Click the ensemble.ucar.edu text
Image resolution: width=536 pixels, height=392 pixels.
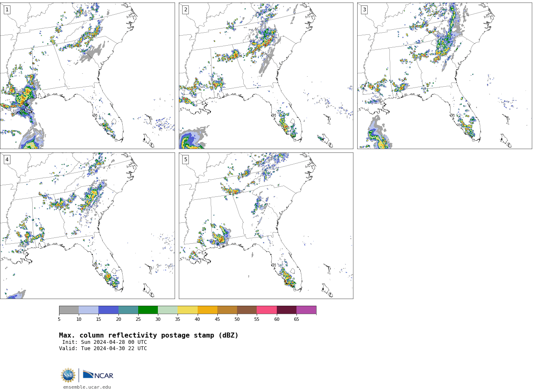[87, 387]
